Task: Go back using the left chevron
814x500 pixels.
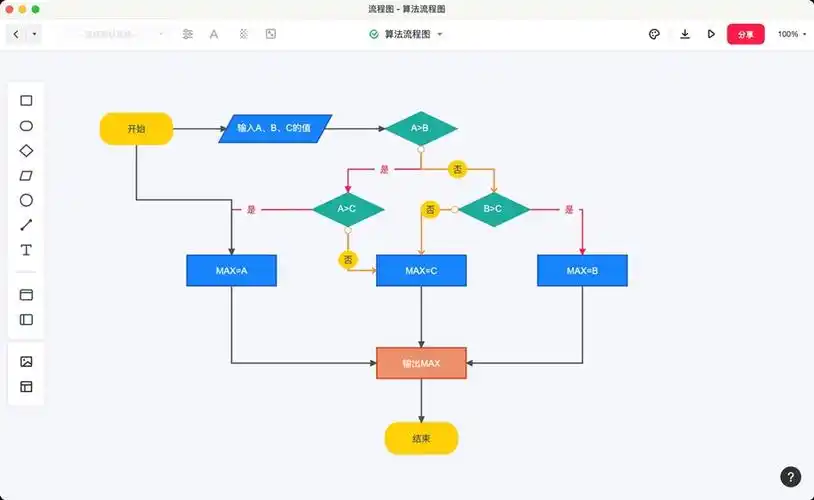Action: point(16,34)
